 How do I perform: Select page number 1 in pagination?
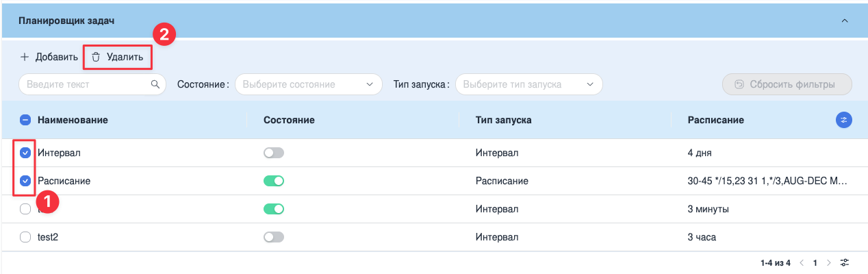click(x=815, y=262)
